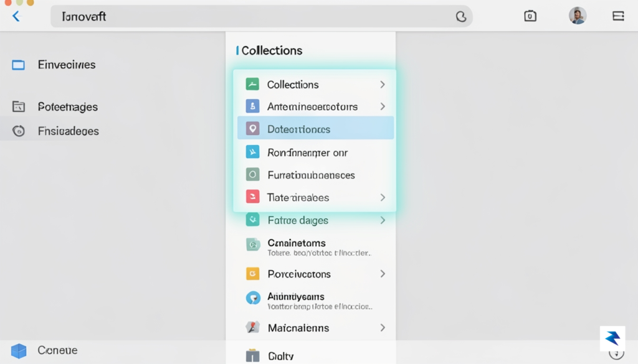
Task: Click the Cznainetoms folder icon
Action: coord(253,244)
